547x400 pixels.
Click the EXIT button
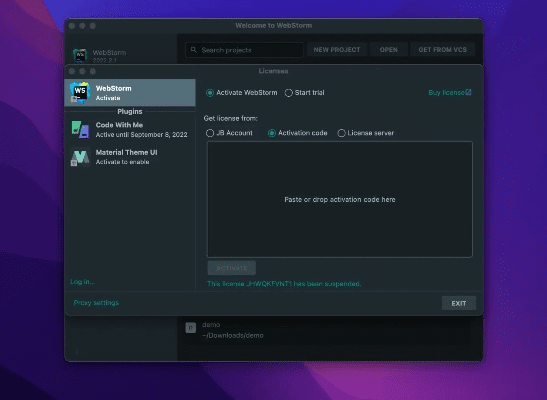point(459,303)
